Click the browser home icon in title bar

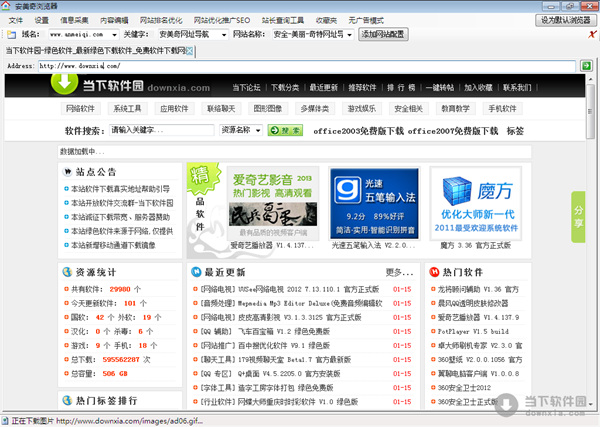tap(6, 6)
